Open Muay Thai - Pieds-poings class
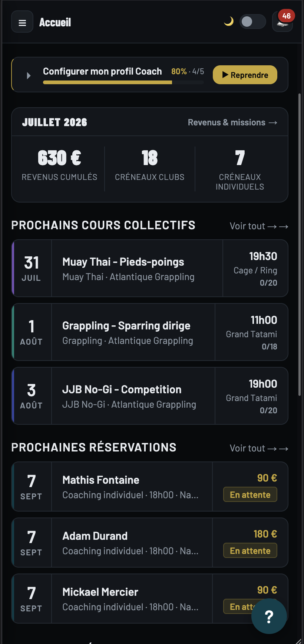 tap(150, 268)
